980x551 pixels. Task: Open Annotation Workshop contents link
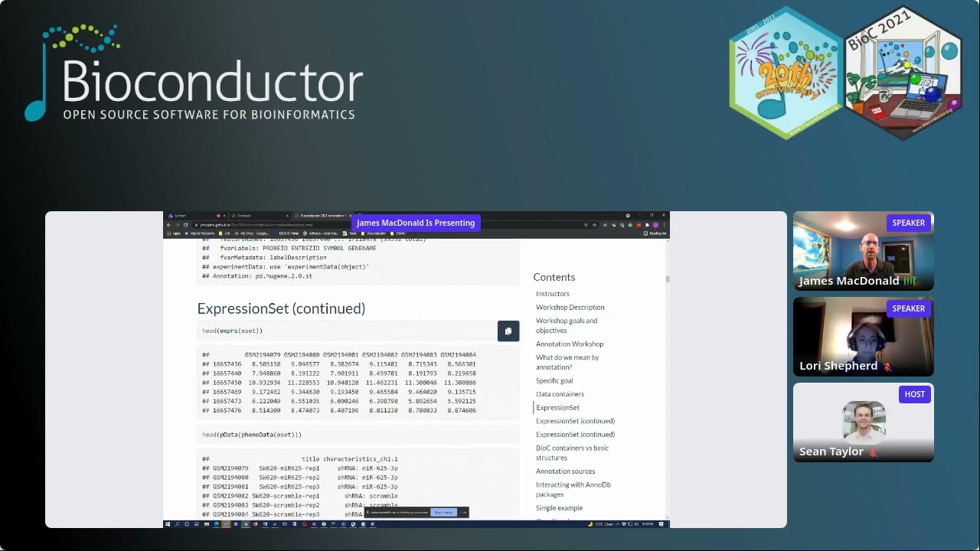coord(570,344)
